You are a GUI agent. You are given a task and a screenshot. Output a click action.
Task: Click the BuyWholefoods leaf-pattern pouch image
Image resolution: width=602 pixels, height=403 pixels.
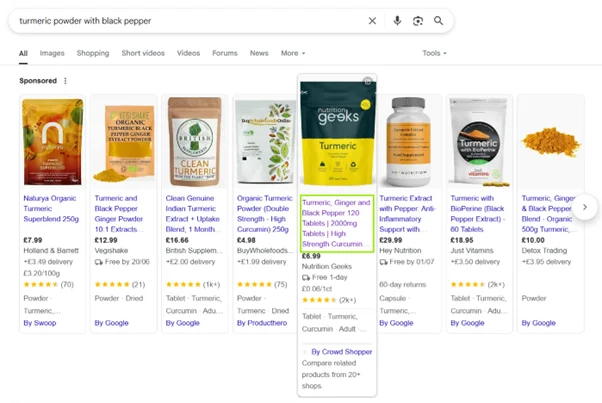click(266, 142)
